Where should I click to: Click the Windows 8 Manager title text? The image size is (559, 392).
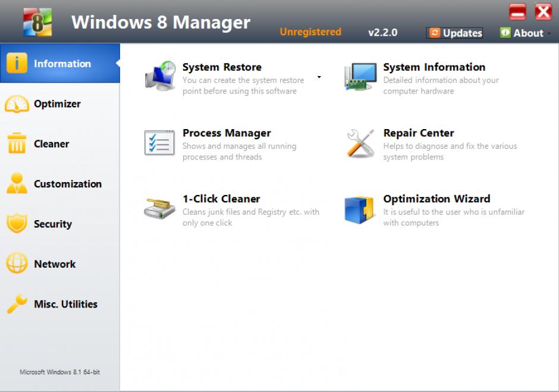tap(161, 22)
